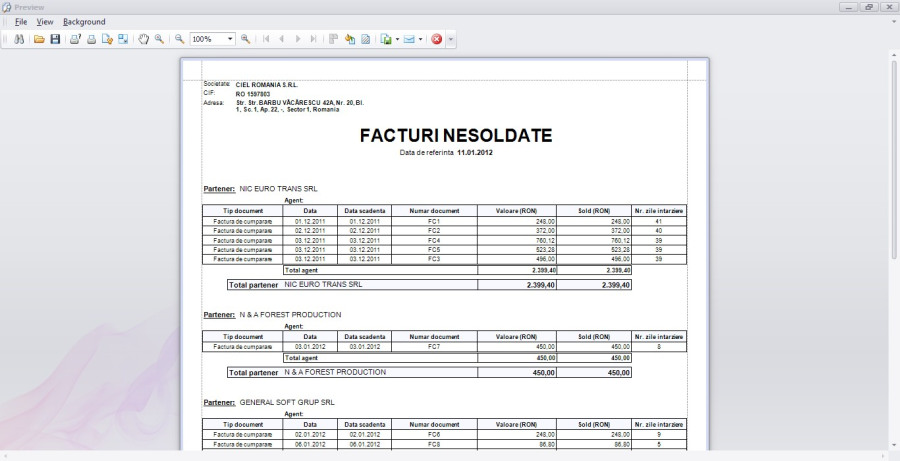Click the Zoom In magnifier icon
Image resolution: width=900 pixels, height=461 pixels.
(x=245, y=39)
